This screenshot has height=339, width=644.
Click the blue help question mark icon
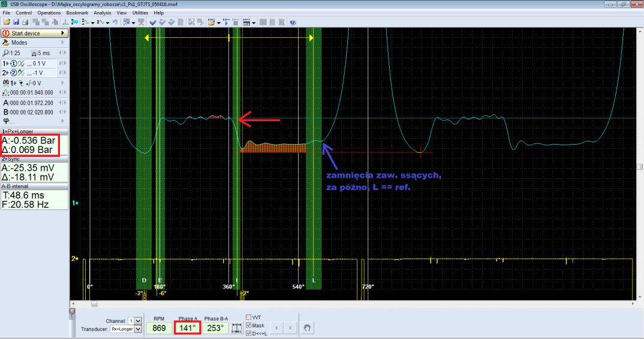293,22
